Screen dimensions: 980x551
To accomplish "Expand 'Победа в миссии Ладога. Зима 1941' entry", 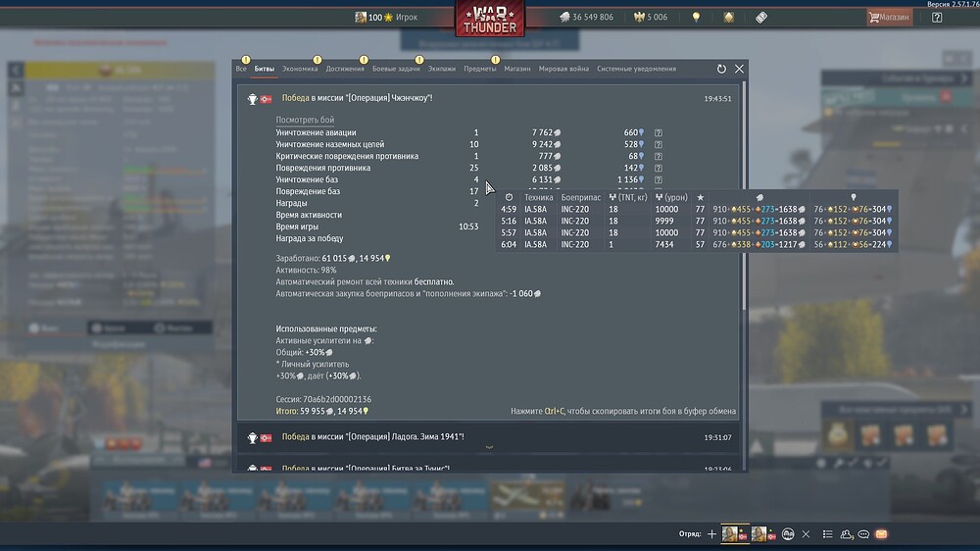I will pos(489,437).
